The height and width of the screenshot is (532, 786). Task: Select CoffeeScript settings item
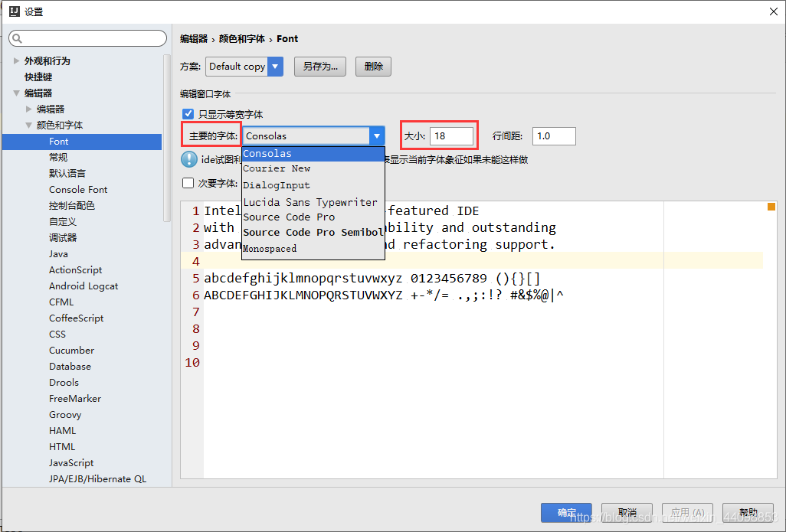coord(76,318)
